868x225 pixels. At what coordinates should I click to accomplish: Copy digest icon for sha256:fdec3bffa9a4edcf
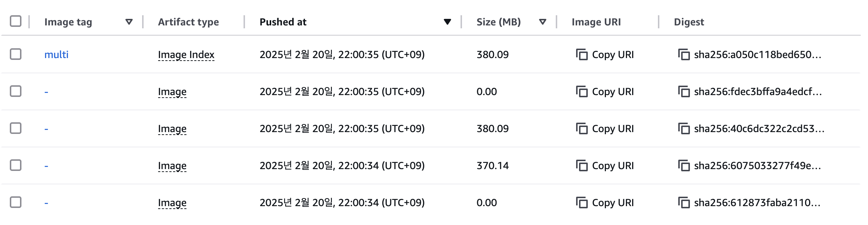(x=684, y=92)
